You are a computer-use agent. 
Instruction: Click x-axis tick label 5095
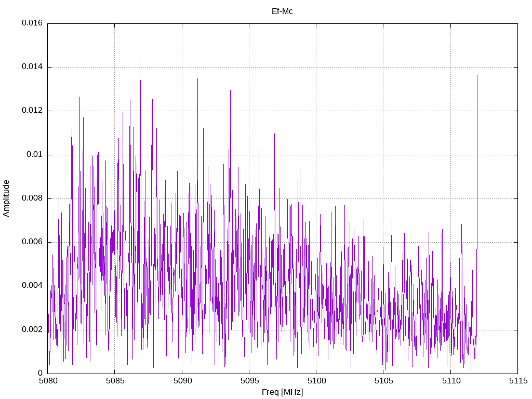point(249,381)
